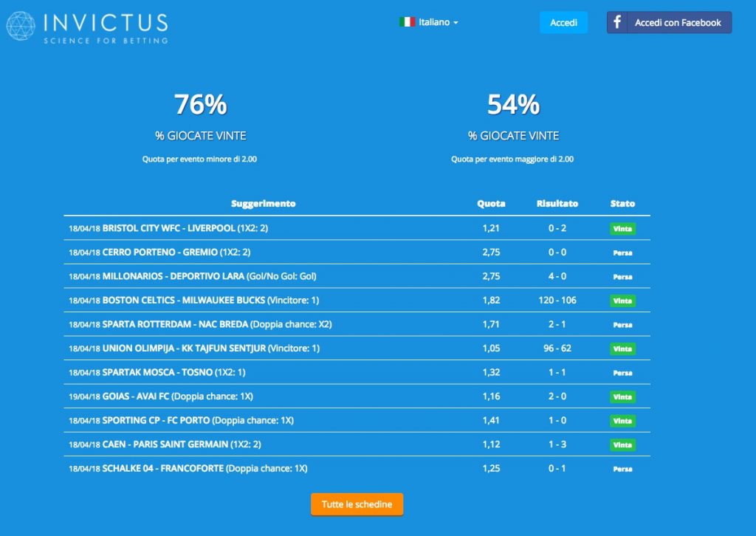Click quota 1,71 for Sparta Rotterdam match
This screenshot has width=756, height=536.
click(x=491, y=324)
